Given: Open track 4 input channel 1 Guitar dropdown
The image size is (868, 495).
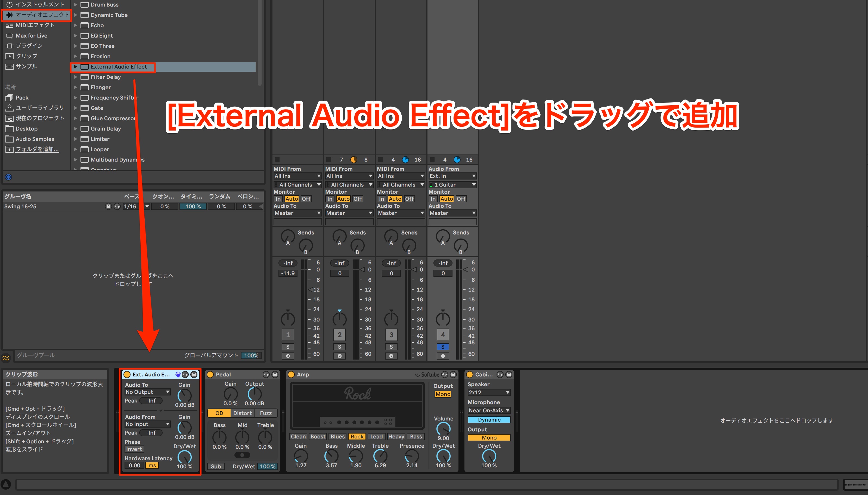Looking at the screenshot, I should (x=452, y=185).
